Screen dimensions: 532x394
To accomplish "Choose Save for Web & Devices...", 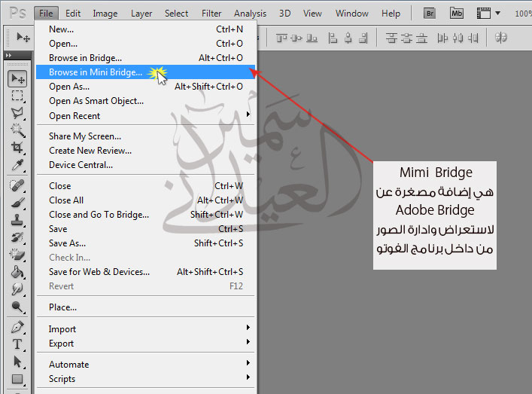I will 145,272.
